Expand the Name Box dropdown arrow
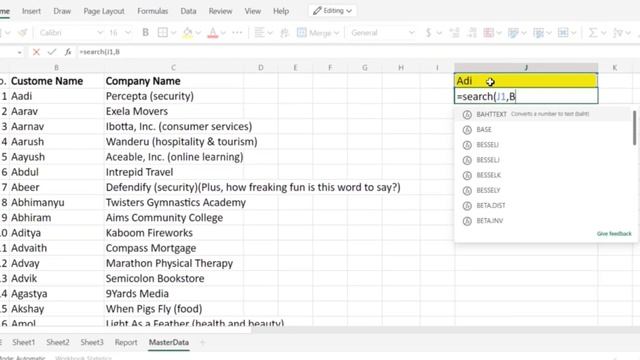 coord(19,52)
